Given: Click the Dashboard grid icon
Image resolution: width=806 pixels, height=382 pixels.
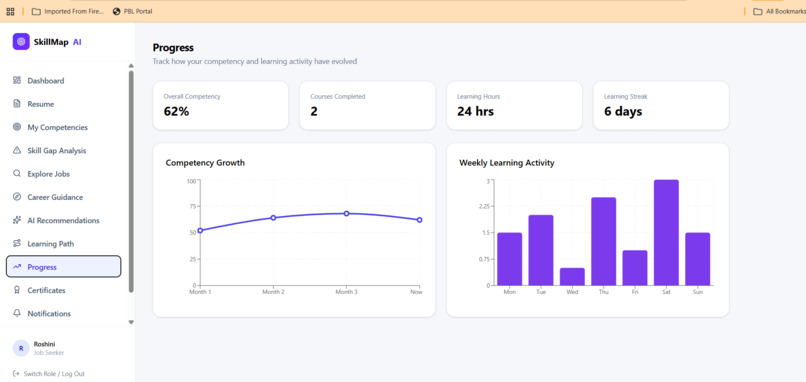Looking at the screenshot, I should [17, 80].
